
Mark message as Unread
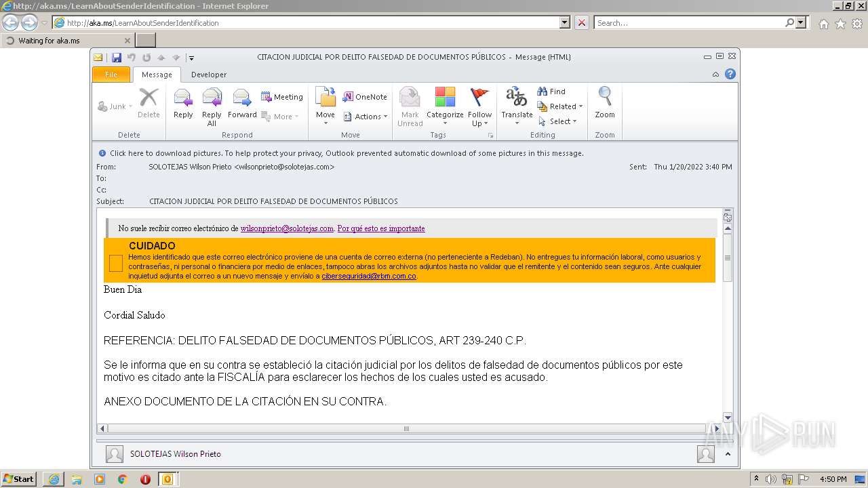pyautogui.click(x=410, y=107)
